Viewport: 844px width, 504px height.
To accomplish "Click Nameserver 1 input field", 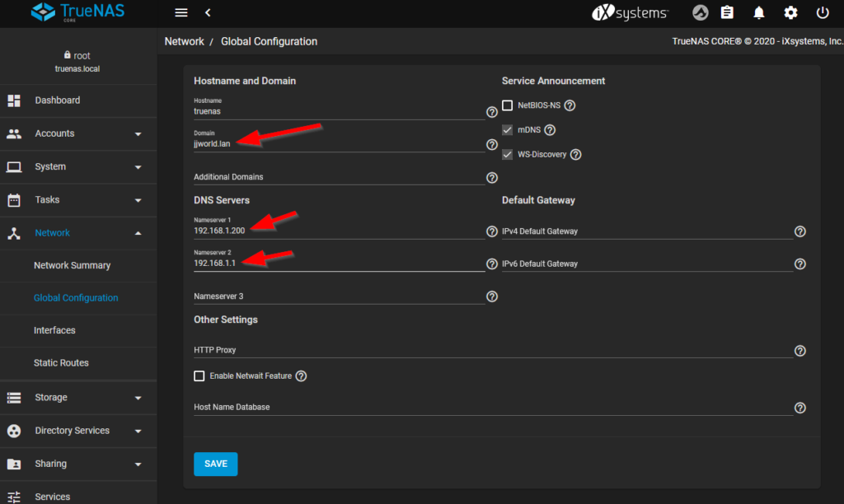I will coord(339,231).
